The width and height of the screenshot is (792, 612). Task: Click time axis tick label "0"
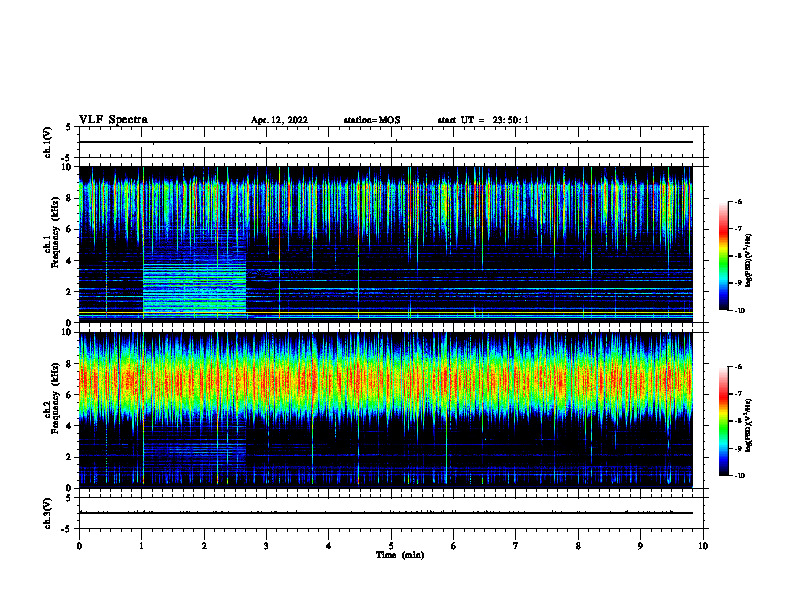[79, 546]
